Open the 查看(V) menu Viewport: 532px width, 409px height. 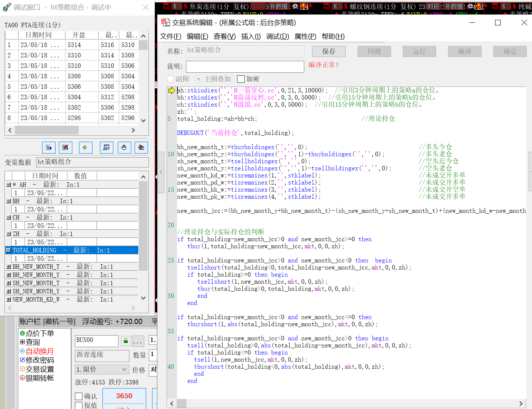click(x=225, y=37)
